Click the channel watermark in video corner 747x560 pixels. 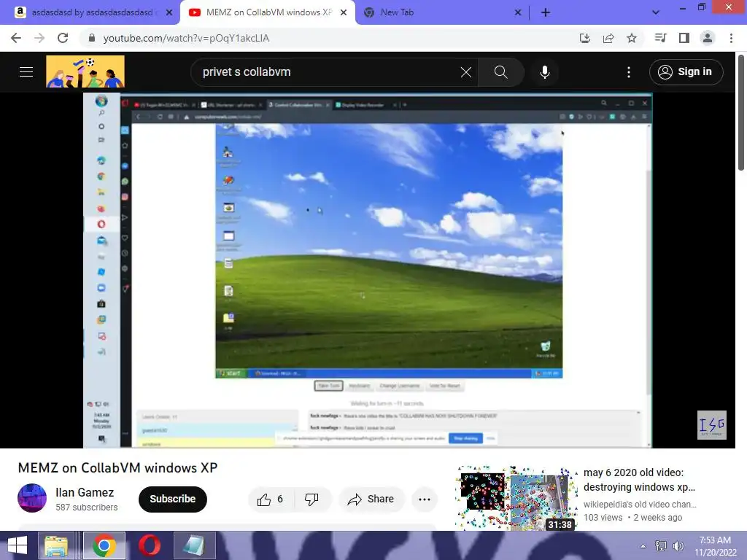point(712,425)
